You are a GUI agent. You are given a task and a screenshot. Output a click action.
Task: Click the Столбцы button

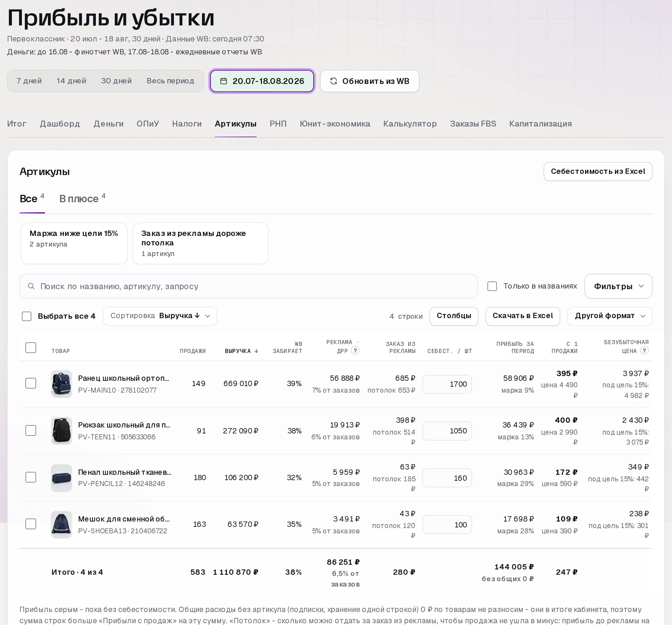click(x=454, y=316)
